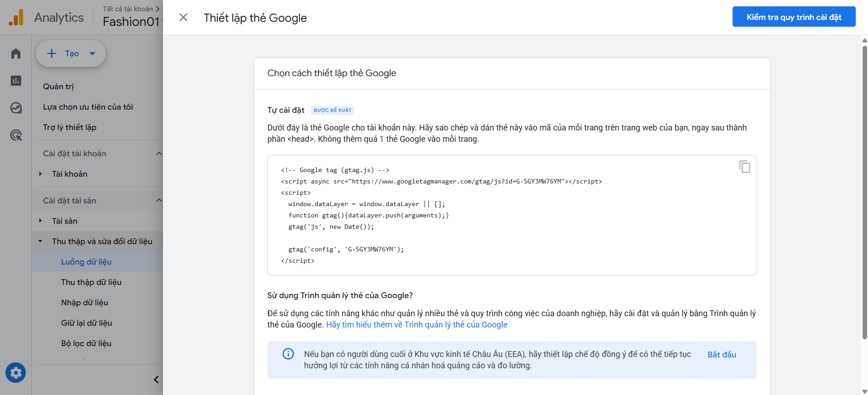Click the Admin gear icon
Screen dimensions: 868x395
pyautogui.click(x=16, y=373)
